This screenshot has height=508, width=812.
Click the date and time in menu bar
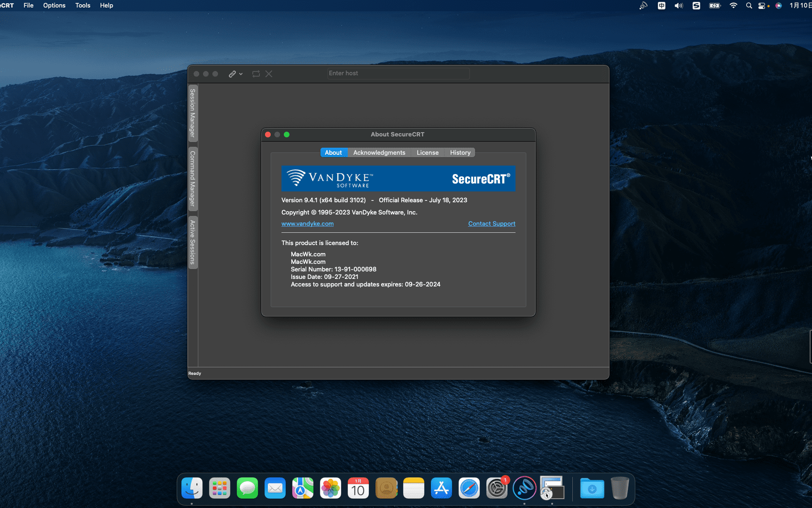pyautogui.click(x=800, y=6)
